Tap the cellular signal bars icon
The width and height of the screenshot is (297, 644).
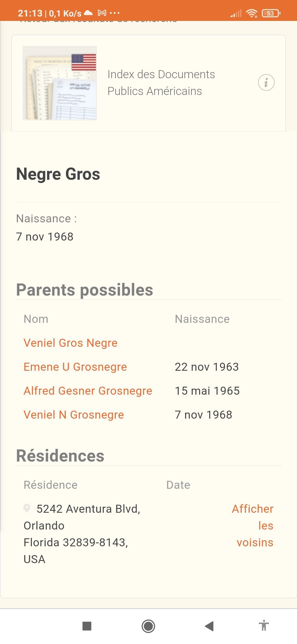236,13
